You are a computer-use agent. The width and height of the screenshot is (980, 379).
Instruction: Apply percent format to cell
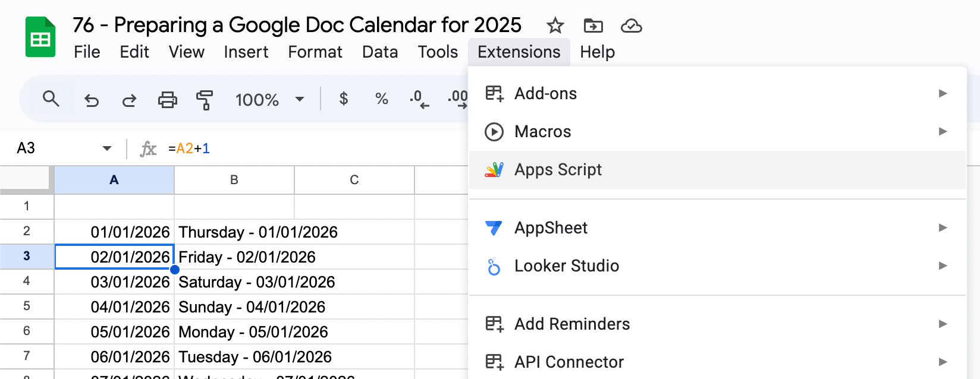381,99
